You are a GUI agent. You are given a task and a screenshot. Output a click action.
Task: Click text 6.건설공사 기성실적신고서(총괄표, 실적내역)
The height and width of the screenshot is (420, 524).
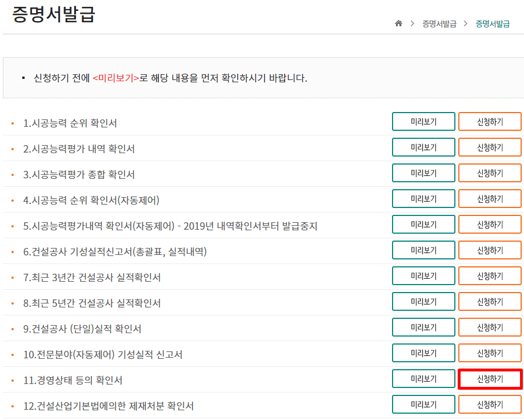coord(115,252)
